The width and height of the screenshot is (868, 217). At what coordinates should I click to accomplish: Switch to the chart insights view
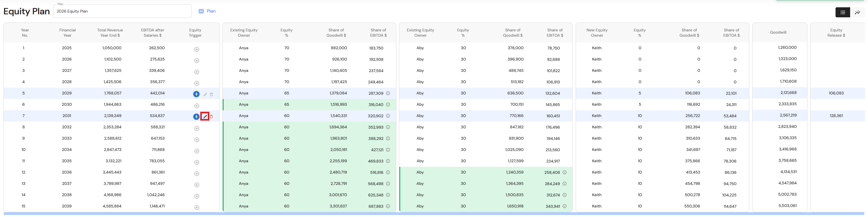(x=857, y=13)
